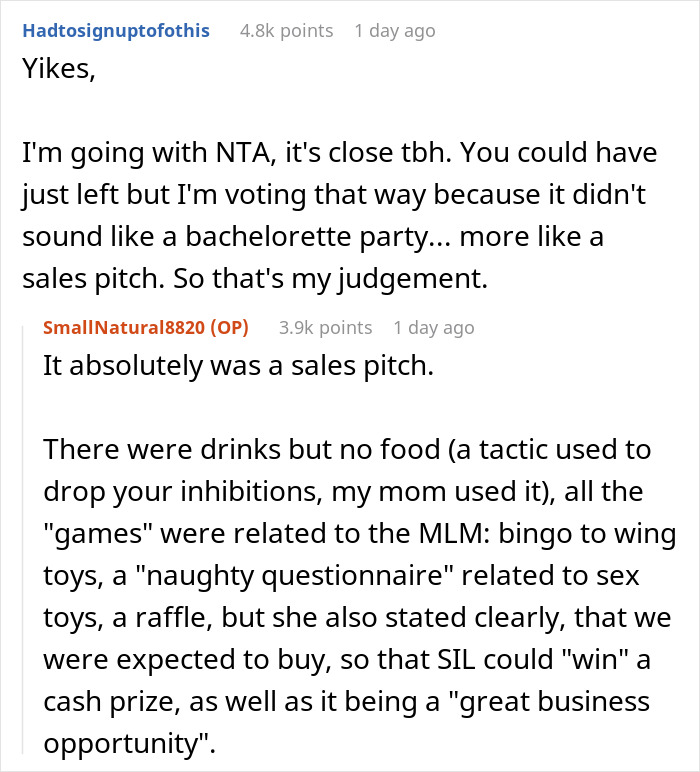Screen dimensions: 700x772
Task: Open the Hadtosignuptofothis user profile
Action: pos(116,30)
